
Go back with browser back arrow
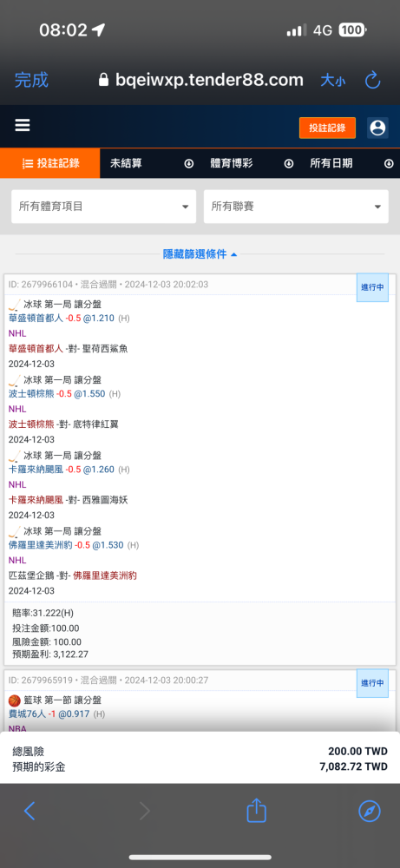click(30, 812)
